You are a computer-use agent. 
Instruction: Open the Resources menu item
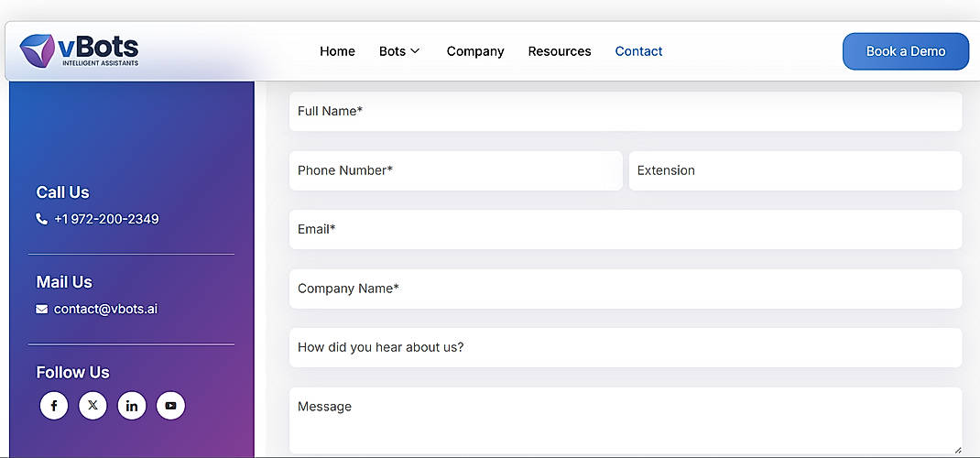pyautogui.click(x=560, y=51)
